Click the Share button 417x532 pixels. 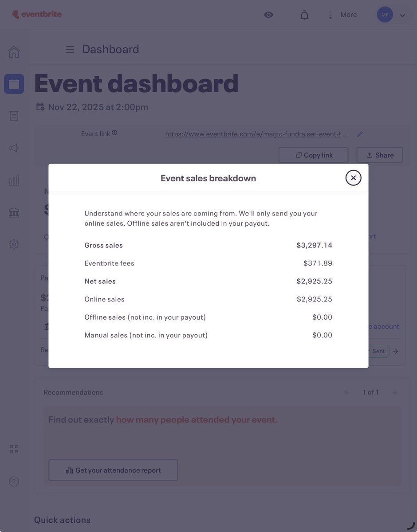click(380, 155)
